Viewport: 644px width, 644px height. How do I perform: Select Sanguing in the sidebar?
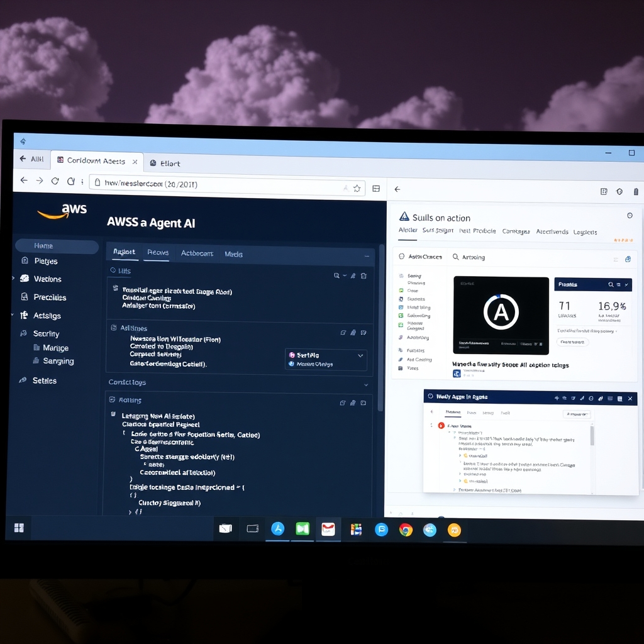point(58,361)
